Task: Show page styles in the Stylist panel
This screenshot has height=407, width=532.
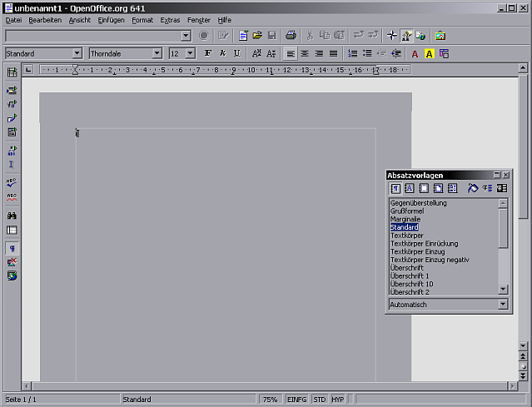Action: 437,188
